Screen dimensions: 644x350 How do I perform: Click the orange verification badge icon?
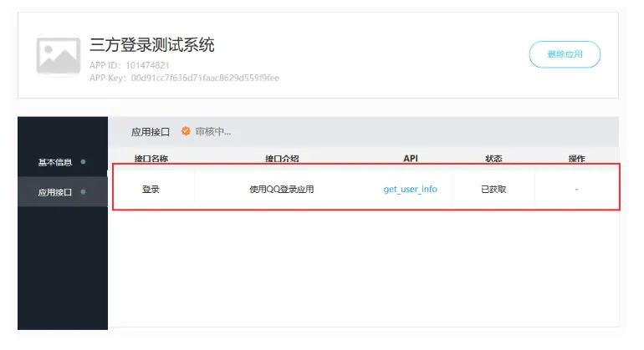pyautogui.click(x=186, y=131)
